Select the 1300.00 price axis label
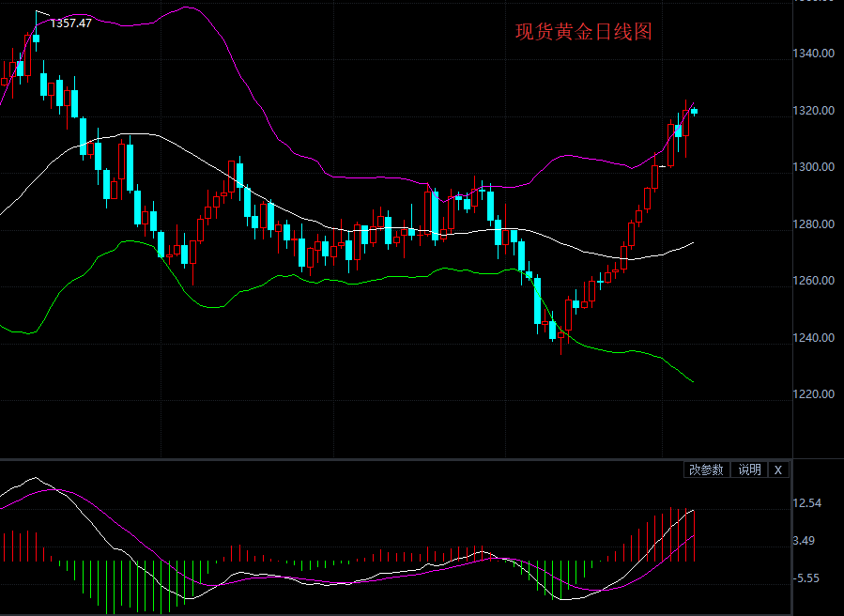The image size is (844, 616). click(814, 167)
